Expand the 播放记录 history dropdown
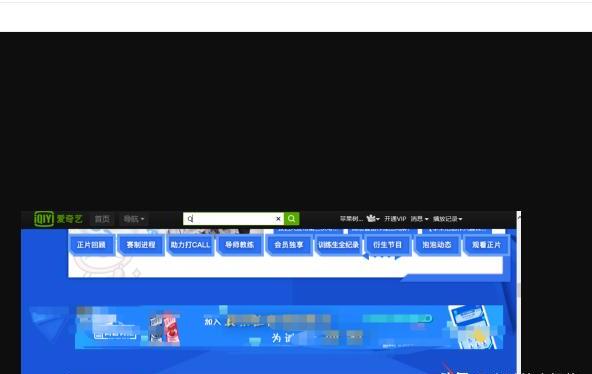The image size is (592, 374). (x=447, y=219)
